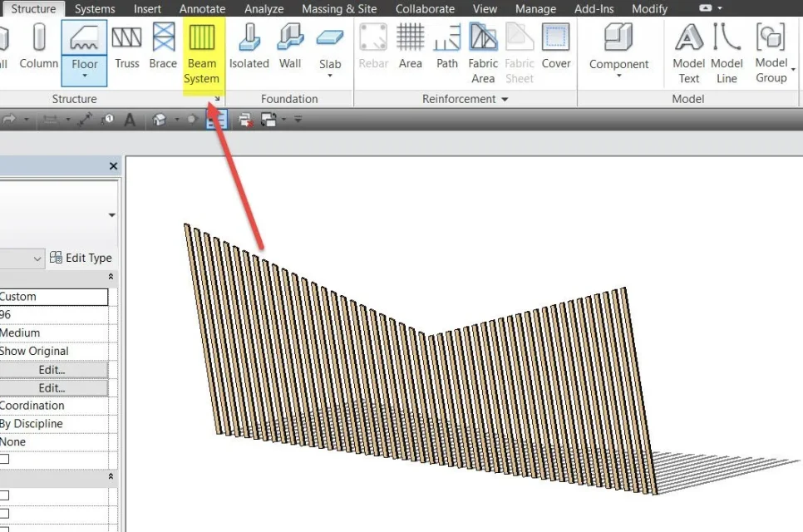Image resolution: width=803 pixels, height=532 pixels.
Task: Pick the Path reinforcement tool
Action: 447,46
